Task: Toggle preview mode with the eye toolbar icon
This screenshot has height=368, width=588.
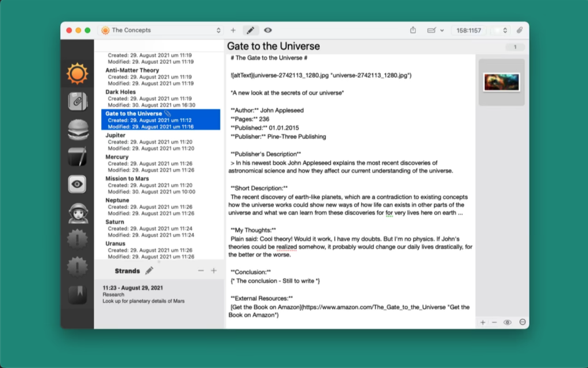Action: (268, 30)
